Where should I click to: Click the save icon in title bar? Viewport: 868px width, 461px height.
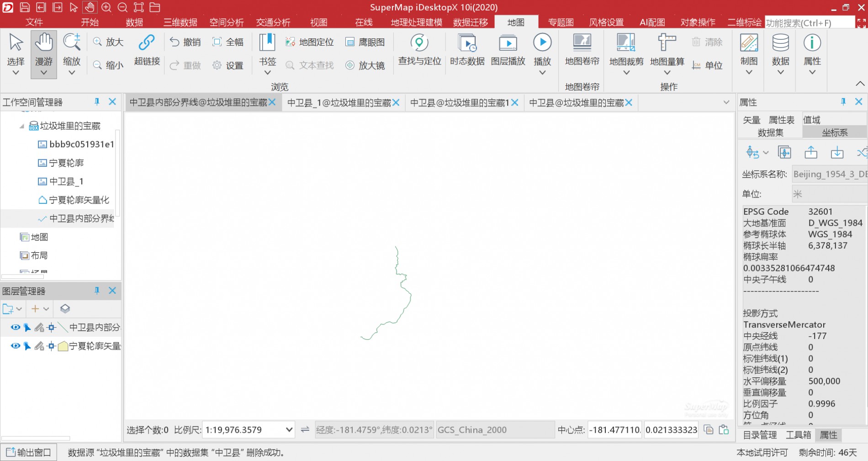click(x=25, y=7)
